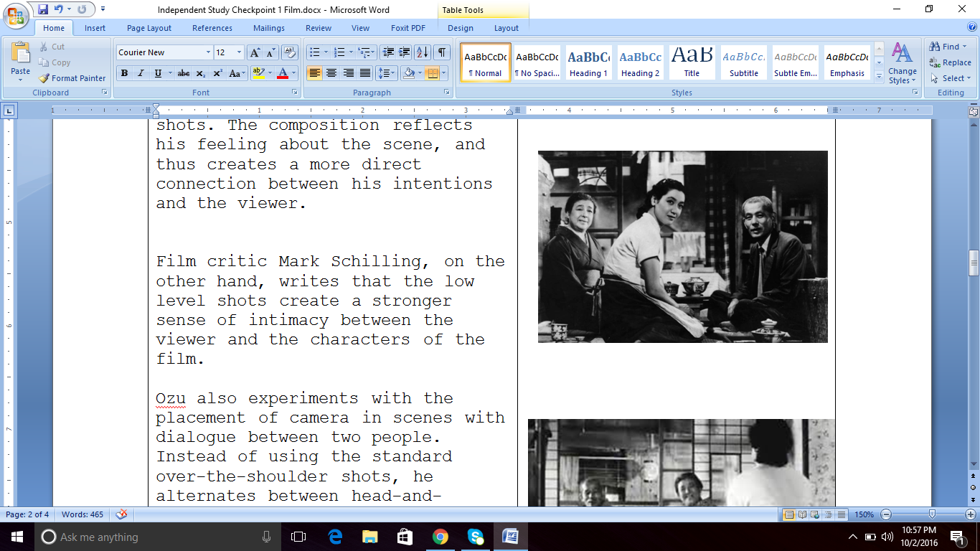Grow font size with large A icon
980x551 pixels.
(x=255, y=52)
